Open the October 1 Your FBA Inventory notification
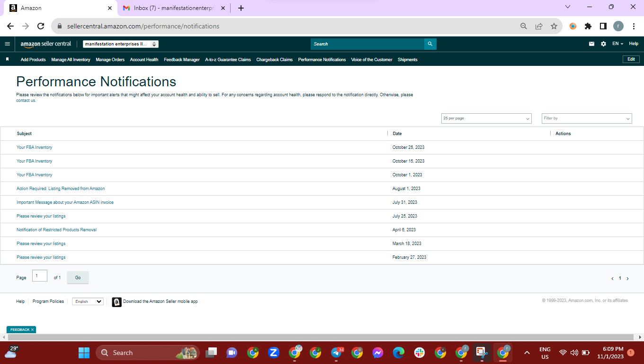The image size is (644, 364). point(35,175)
